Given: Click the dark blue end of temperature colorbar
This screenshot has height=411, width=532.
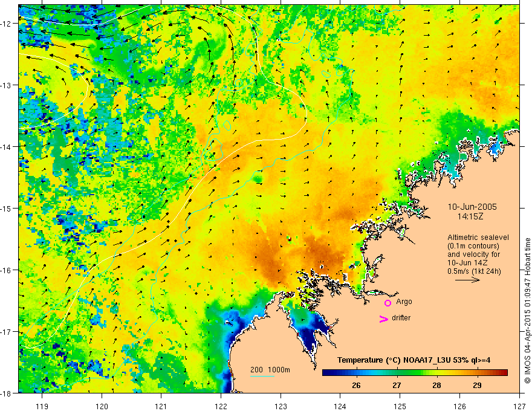Looking at the screenshot, I should pos(326,373).
